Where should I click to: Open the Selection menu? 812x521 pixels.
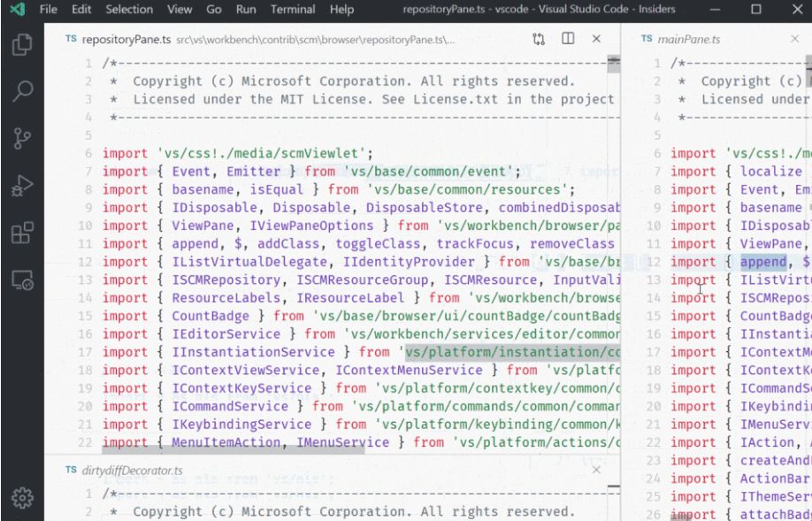pos(129,10)
